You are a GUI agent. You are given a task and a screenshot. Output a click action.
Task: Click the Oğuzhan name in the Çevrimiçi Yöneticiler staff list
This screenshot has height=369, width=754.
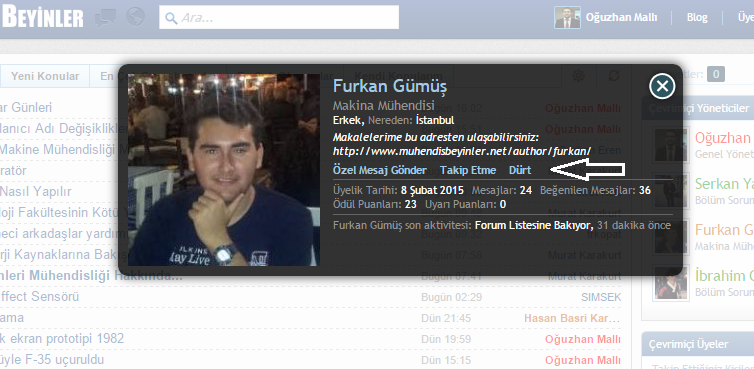(x=724, y=139)
